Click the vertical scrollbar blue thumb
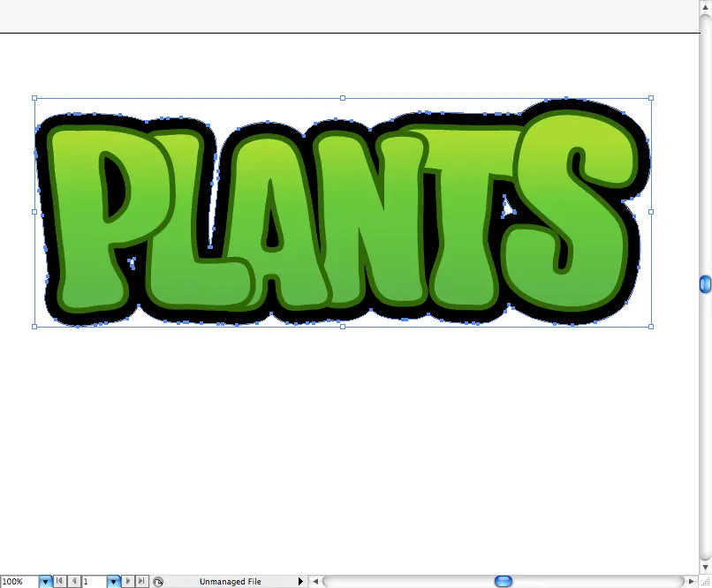This screenshot has width=712, height=588. (706, 284)
